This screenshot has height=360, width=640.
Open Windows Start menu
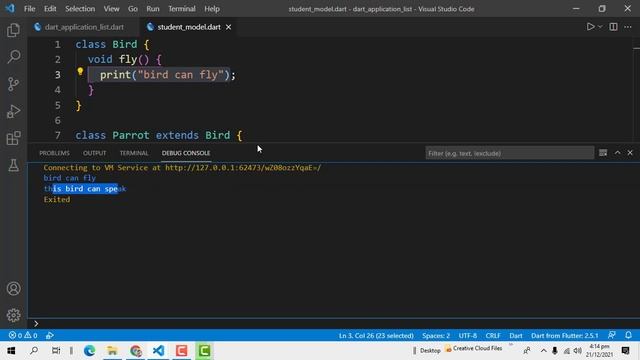11,351
